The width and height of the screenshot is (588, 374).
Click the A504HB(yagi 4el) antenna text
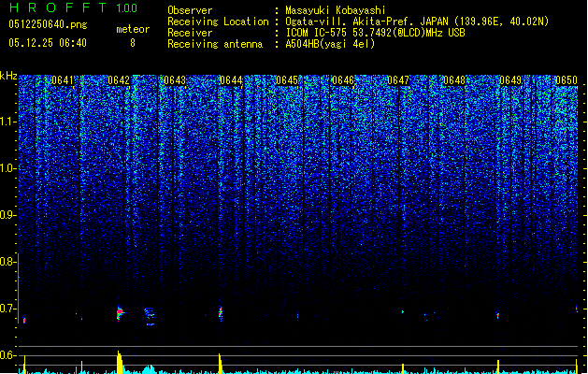pyautogui.click(x=330, y=44)
